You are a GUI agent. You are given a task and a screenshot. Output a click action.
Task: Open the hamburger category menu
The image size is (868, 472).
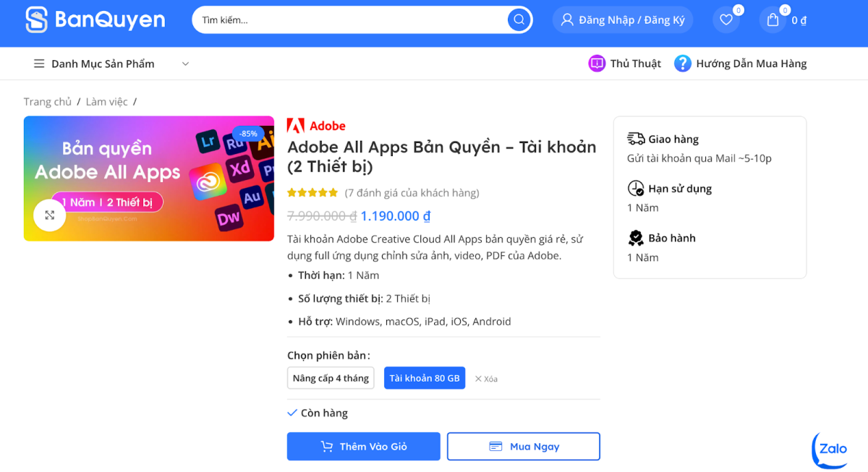coord(39,64)
